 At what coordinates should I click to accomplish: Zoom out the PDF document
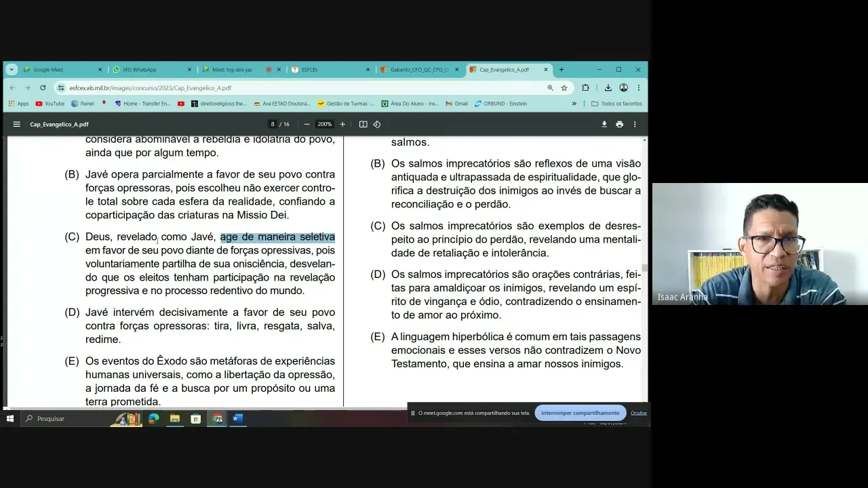(307, 124)
